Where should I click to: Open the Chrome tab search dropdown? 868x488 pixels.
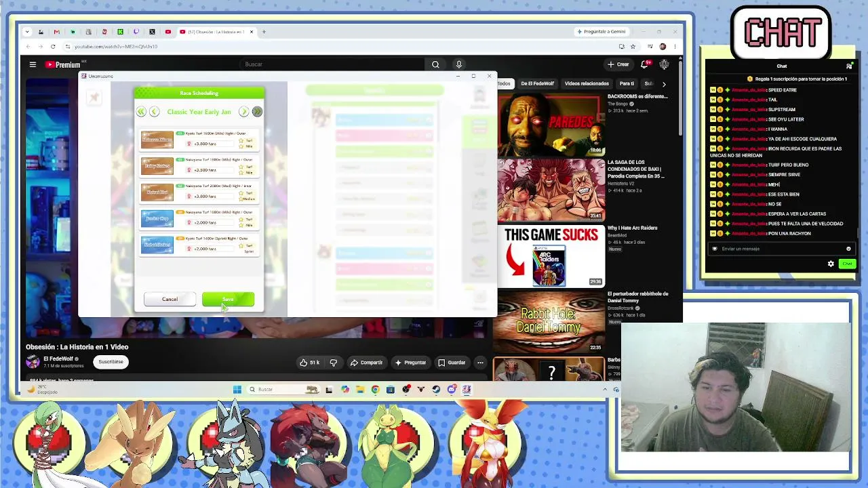tap(26, 32)
